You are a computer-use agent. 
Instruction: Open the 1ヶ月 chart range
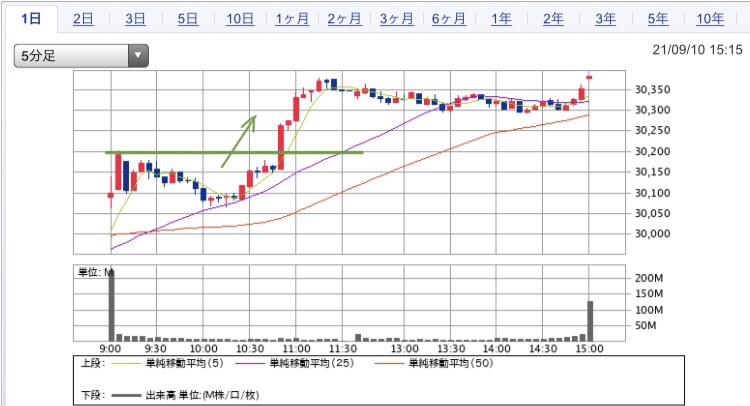pyautogui.click(x=292, y=19)
